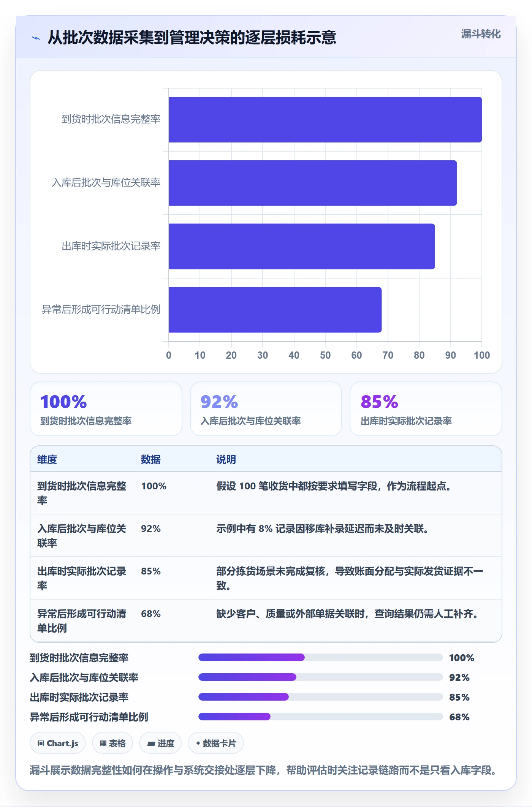
Task: Click the 92% value in table
Action: point(151,529)
